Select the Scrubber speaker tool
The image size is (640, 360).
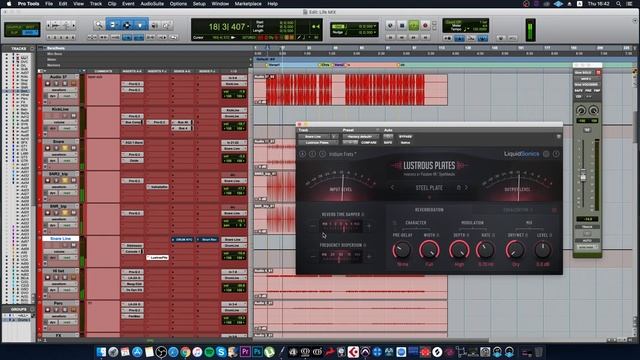tap(154, 25)
